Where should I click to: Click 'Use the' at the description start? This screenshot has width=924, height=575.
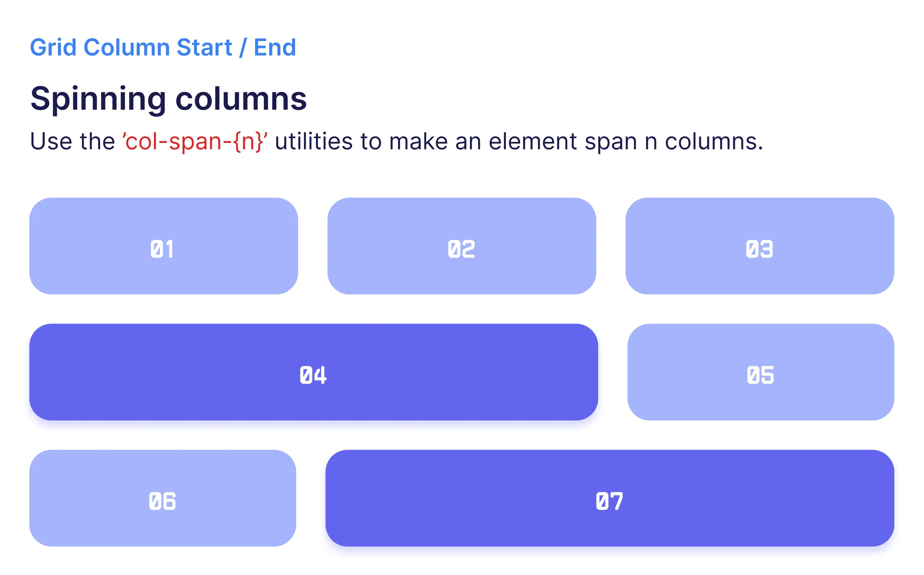click(72, 141)
